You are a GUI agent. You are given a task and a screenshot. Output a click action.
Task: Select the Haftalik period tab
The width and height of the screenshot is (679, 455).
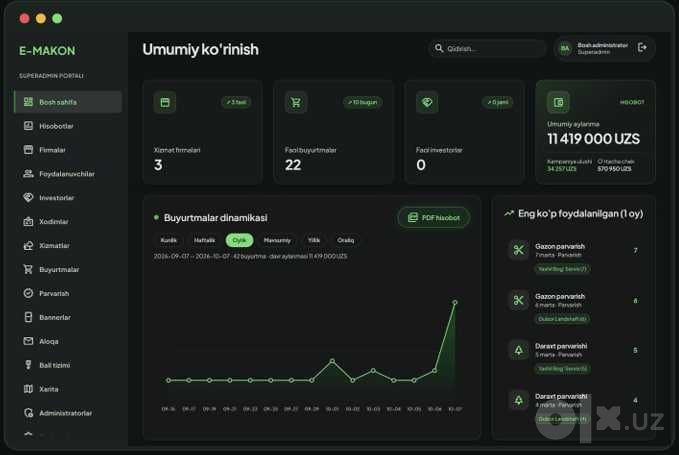pyautogui.click(x=204, y=240)
